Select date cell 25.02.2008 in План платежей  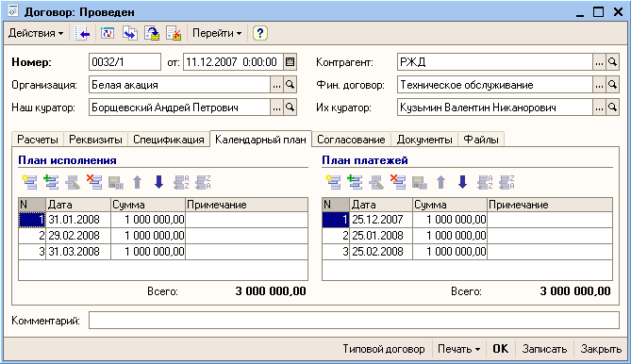coord(381,252)
